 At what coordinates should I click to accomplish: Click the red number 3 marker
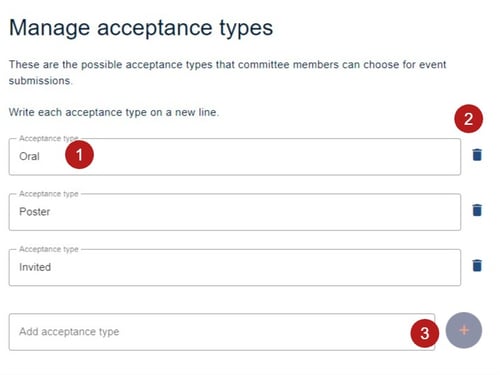425,333
